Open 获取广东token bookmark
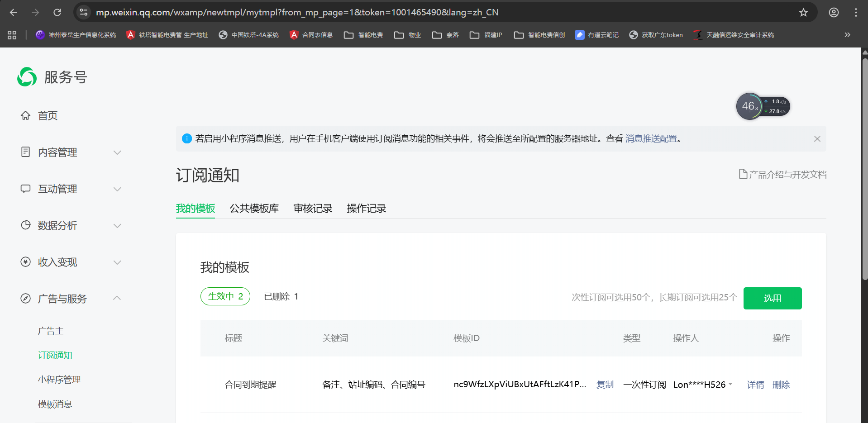Screen dimensions: 868x423 656,35
